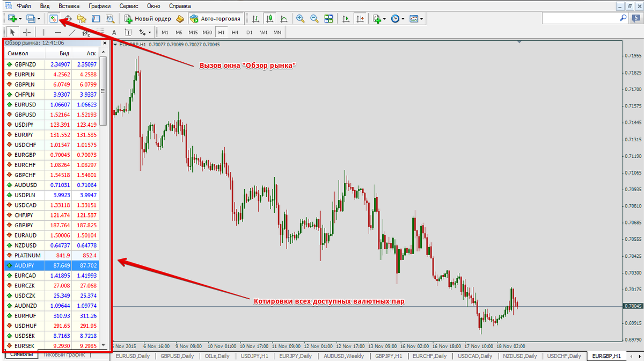Expand the templates dropdown arrow
The image size is (644, 361).
421,18
